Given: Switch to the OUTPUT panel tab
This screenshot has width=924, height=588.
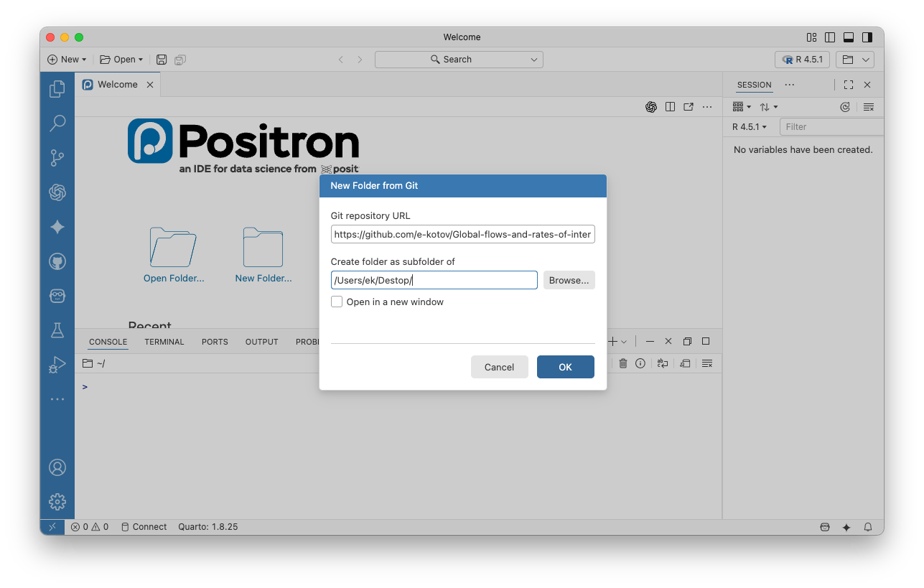Looking at the screenshot, I should 261,342.
